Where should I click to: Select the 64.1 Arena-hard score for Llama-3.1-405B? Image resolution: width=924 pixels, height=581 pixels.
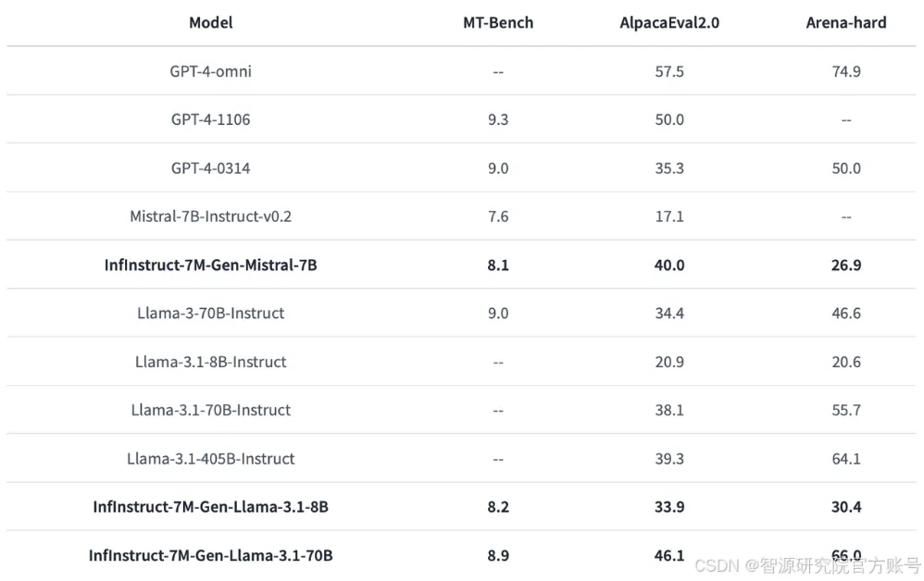click(x=846, y=459)
